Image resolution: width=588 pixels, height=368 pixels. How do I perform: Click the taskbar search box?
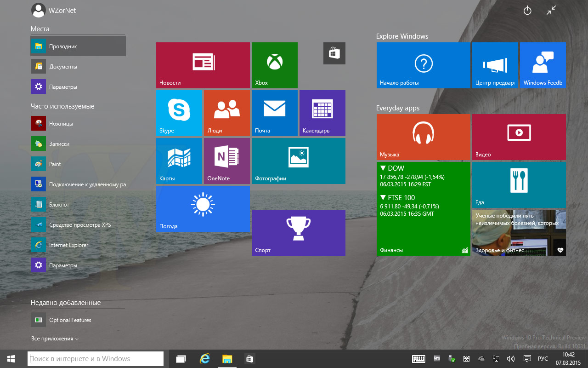pyautogui.click(x=96, y=359)
